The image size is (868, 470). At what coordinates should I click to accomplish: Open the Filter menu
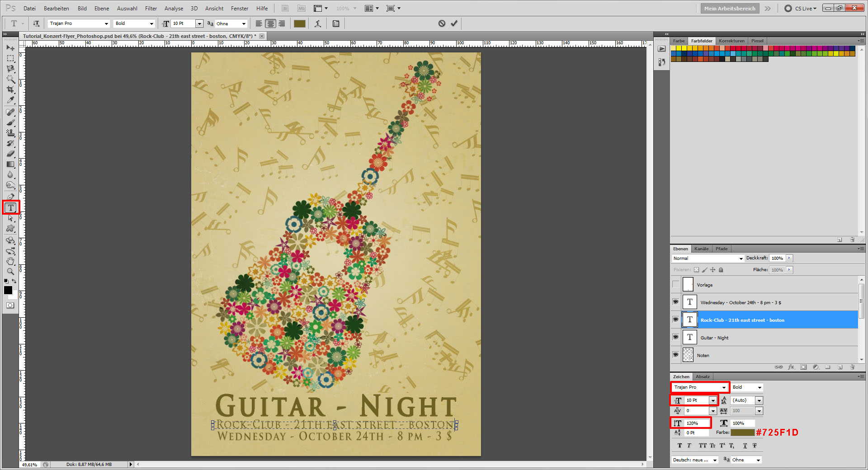click(151, 8)
